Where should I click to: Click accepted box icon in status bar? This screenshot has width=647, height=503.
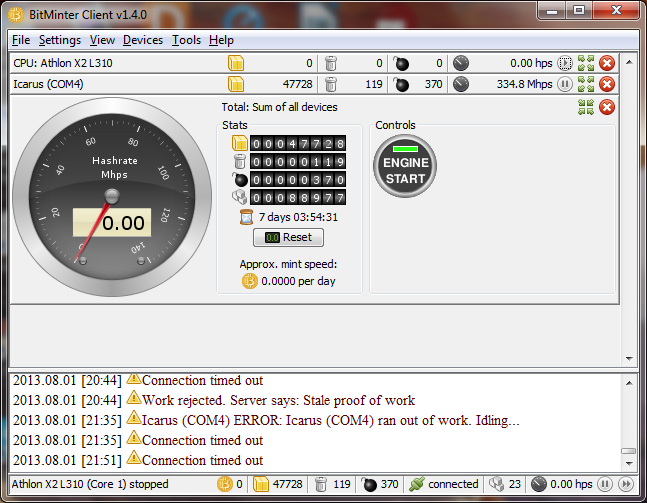261,484
